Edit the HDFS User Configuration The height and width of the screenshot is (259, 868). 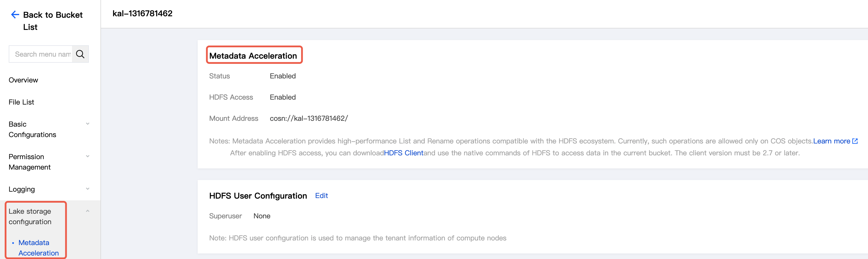click(321, 196)
